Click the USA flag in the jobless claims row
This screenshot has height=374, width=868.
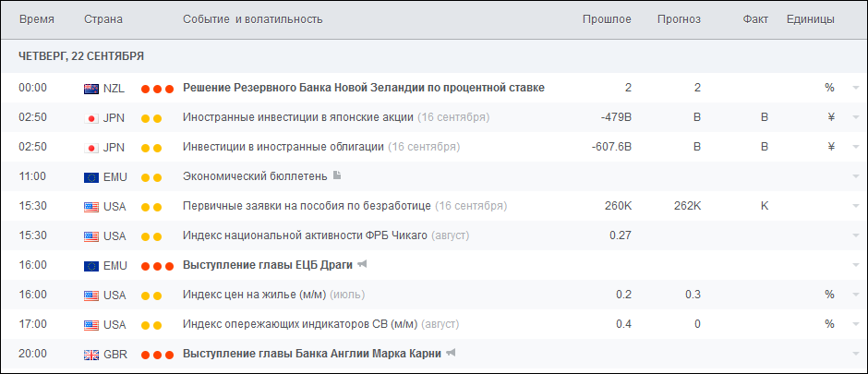91,207
